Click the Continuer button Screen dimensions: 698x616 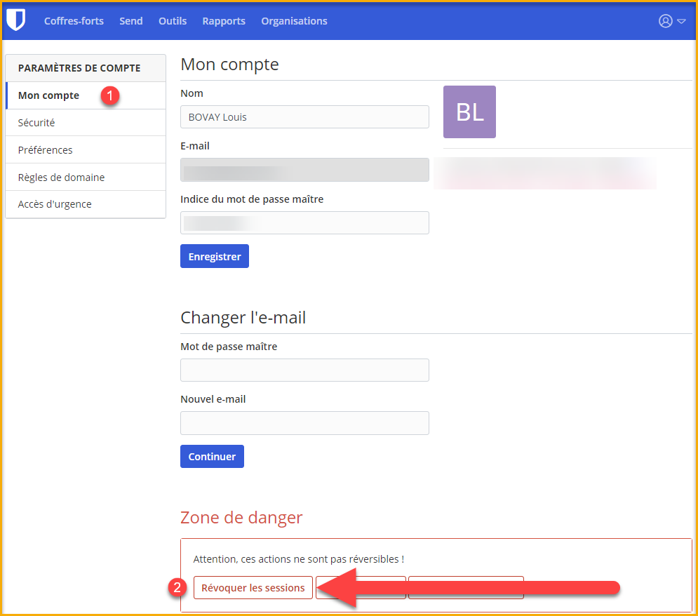212,457
